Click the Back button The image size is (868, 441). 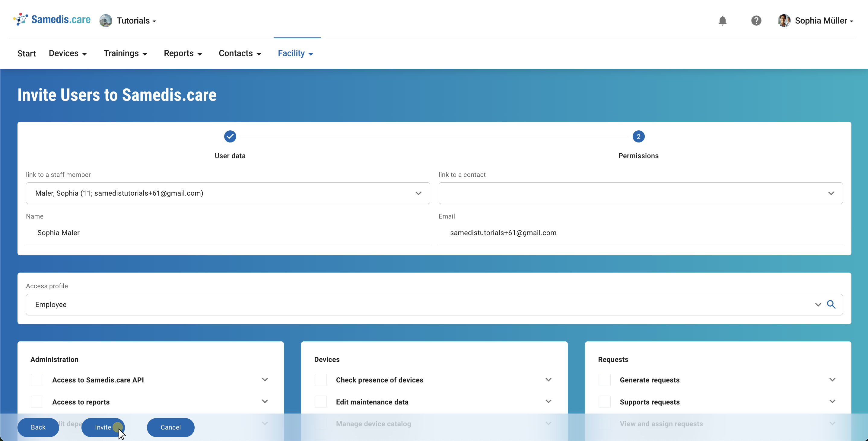(38, 427)
